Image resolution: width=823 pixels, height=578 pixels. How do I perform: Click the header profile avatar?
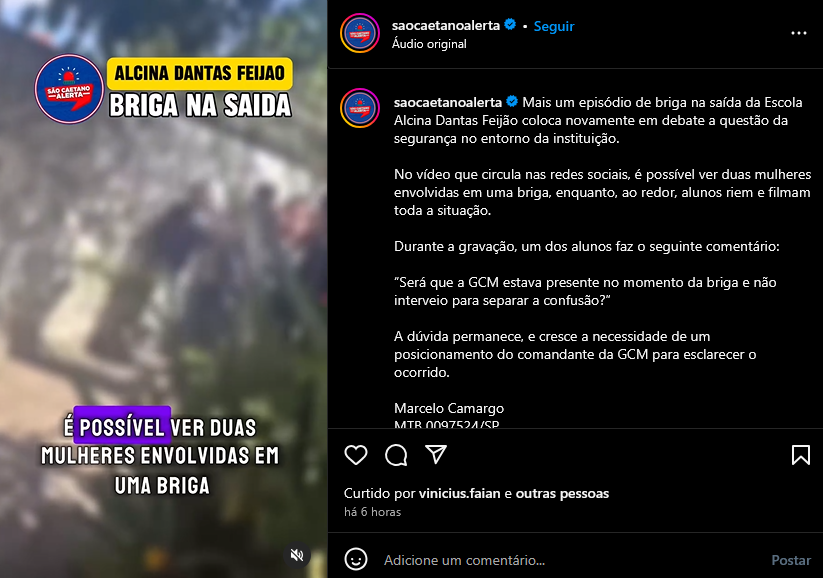coord(360,33)
